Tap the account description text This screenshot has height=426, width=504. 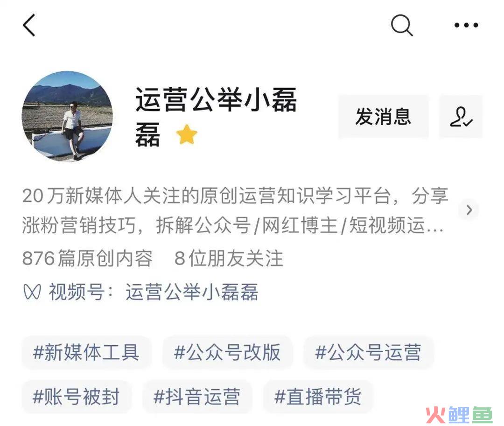[x=235, y=210]
